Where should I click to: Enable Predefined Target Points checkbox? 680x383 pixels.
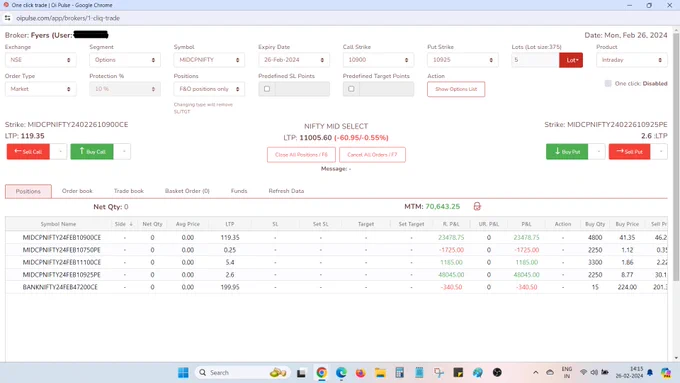click(351, 89)
